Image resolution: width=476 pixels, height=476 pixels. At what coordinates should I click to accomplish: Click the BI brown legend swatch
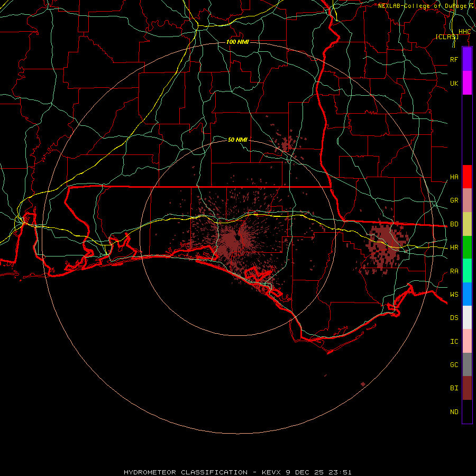coord(467,388)
